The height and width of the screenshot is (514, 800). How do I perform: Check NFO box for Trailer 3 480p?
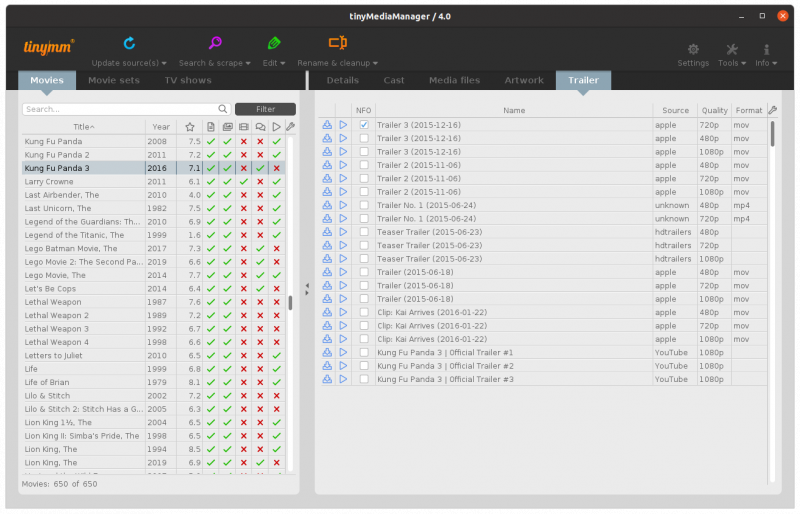click(364, 138)
